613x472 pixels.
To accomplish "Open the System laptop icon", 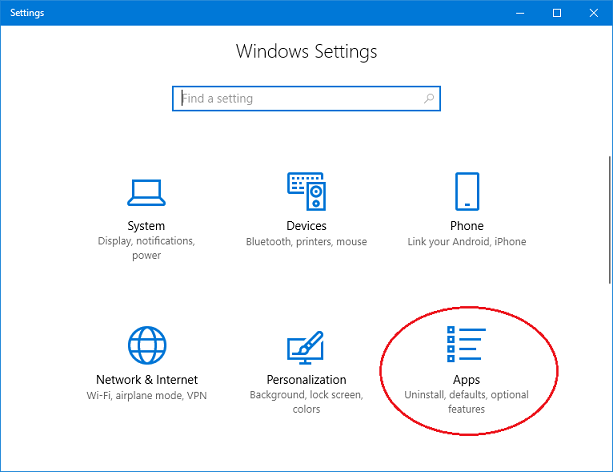I will pos(146,190).
